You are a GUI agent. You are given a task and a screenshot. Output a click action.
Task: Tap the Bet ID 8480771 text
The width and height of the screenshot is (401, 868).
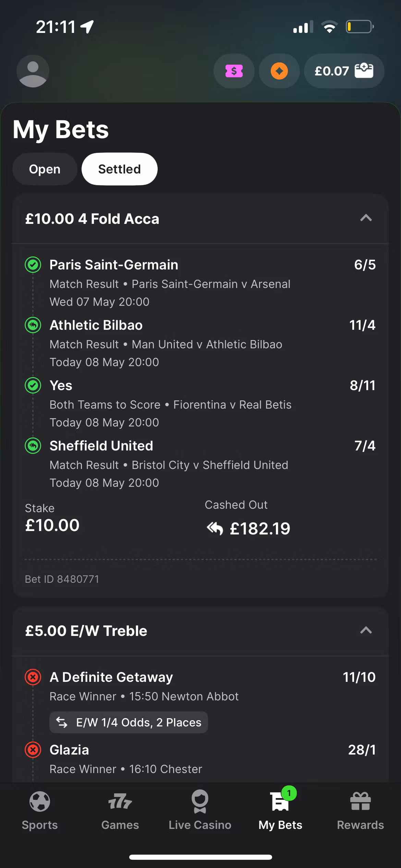62,579
